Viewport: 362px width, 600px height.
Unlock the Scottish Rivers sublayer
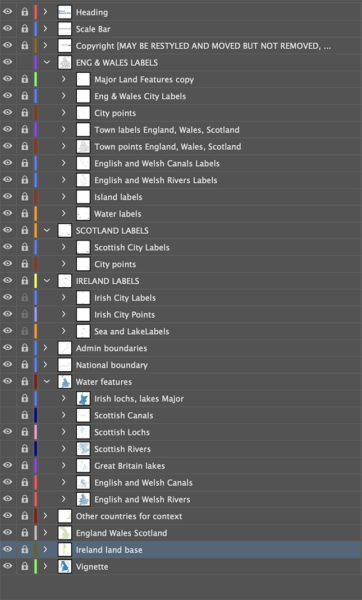24,449
